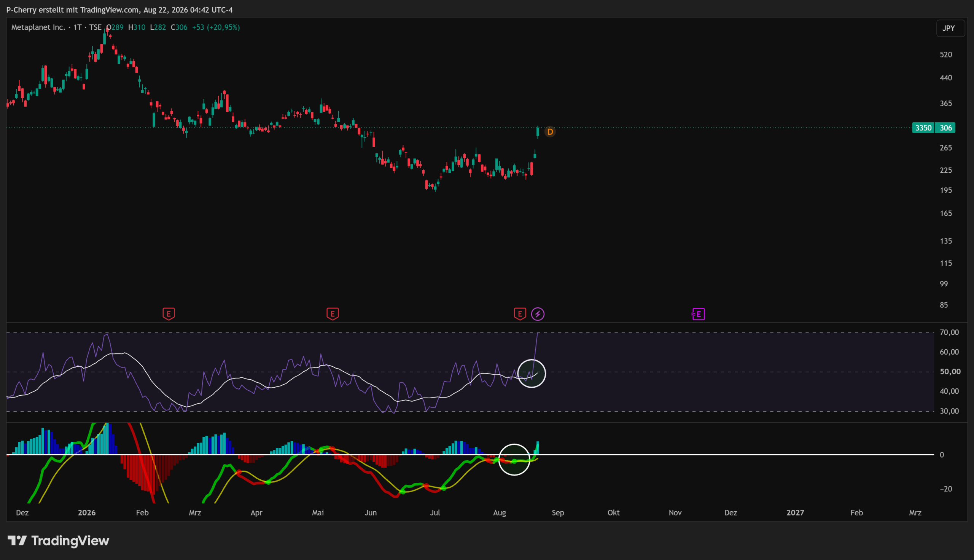Click the 225 price axis label
This screenshot has width=974, height=560.
[x=946, y=170]
